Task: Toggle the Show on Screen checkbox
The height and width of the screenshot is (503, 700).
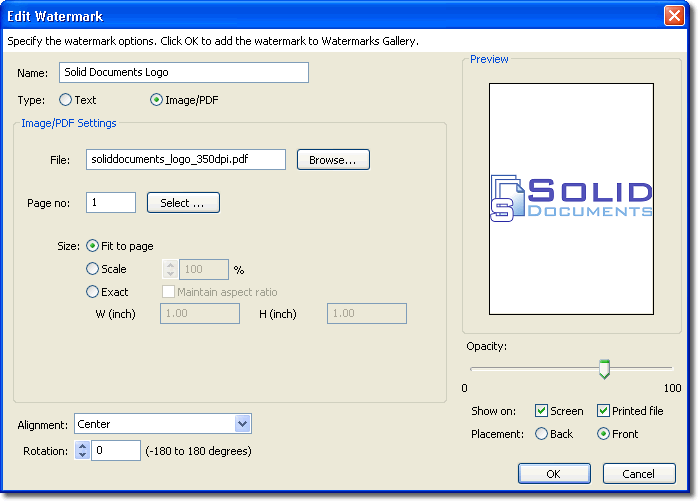Action: coord(541,411)
